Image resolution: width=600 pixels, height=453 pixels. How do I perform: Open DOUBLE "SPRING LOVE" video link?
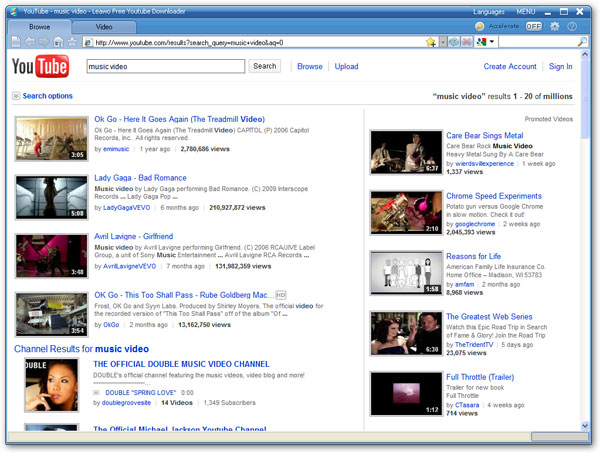coord(140,393)
